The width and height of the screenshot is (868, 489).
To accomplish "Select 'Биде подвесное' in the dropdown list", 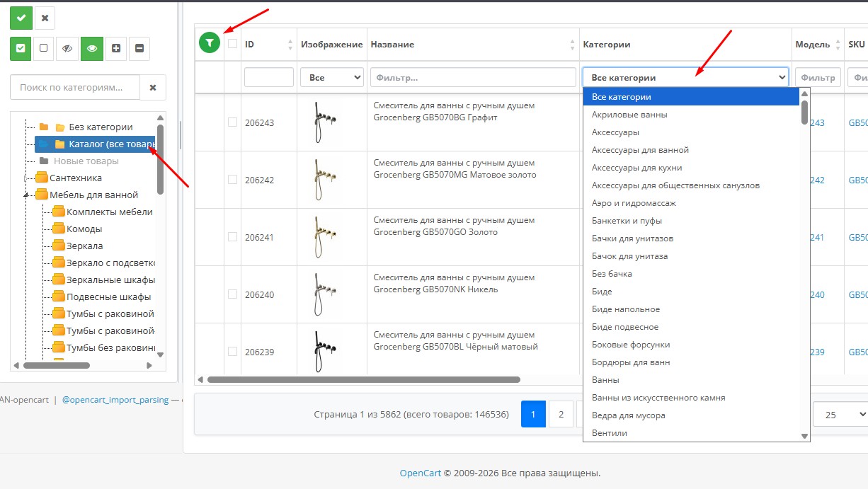I will point(624,327).
